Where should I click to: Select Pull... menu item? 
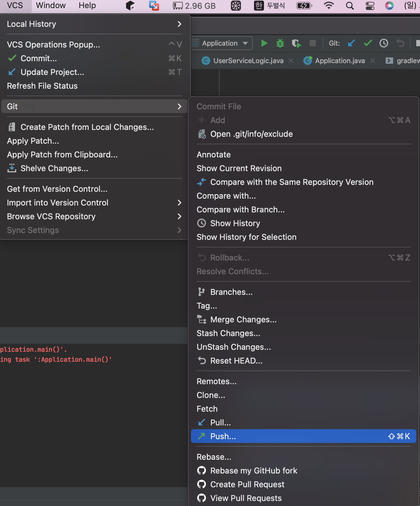coord(303,423)
